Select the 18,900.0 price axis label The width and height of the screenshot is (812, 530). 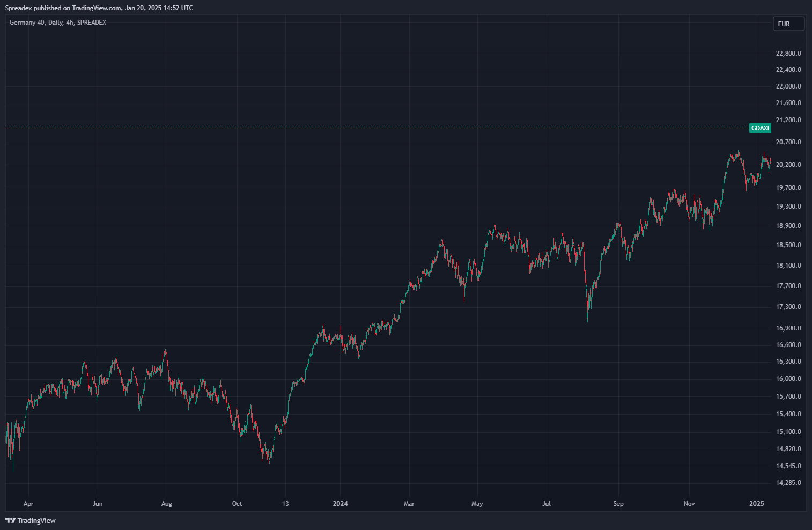788,226
